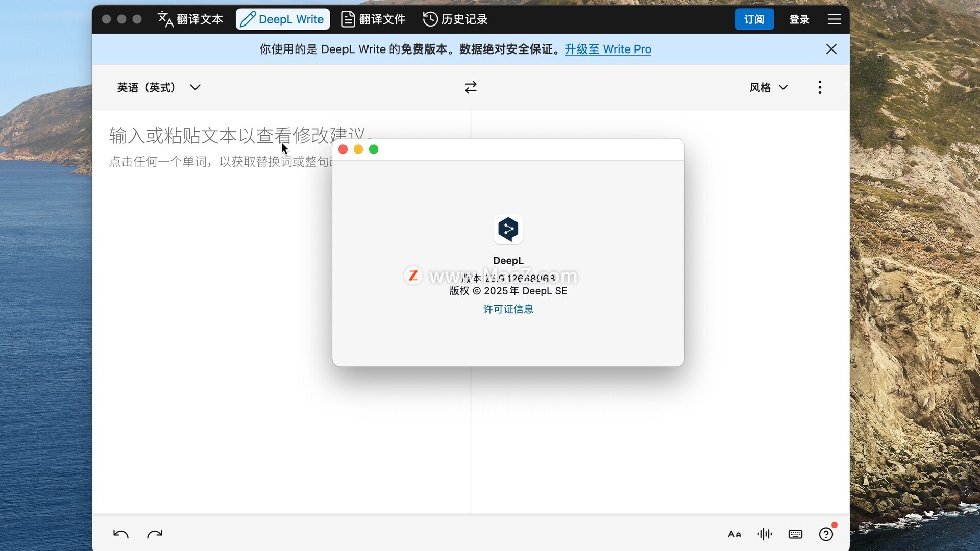Select the DeepL Write tab

coord(282,19)
